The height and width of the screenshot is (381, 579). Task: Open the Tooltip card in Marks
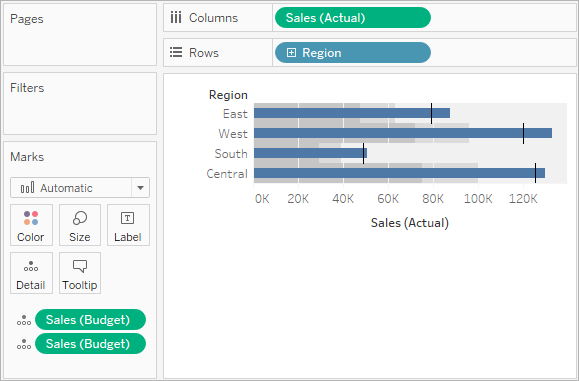[x=80, y=273]
